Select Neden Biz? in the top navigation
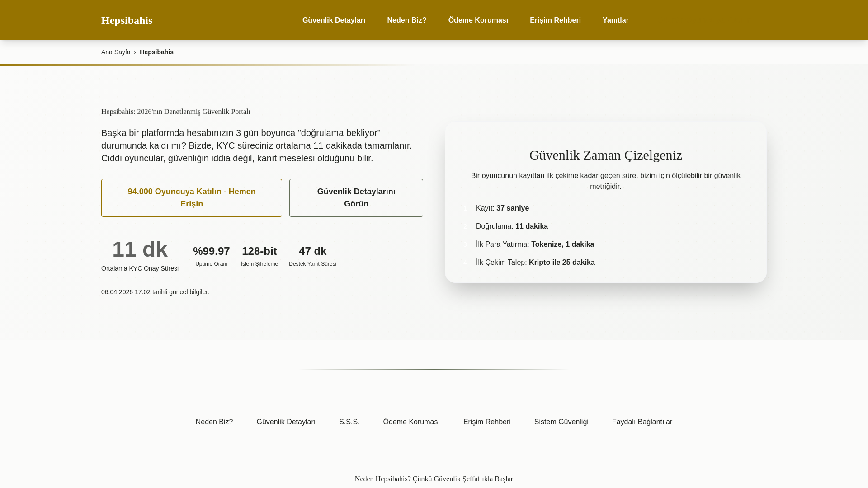Image resolution: width=868 pixels, height=488 pixels. point(406,20)
